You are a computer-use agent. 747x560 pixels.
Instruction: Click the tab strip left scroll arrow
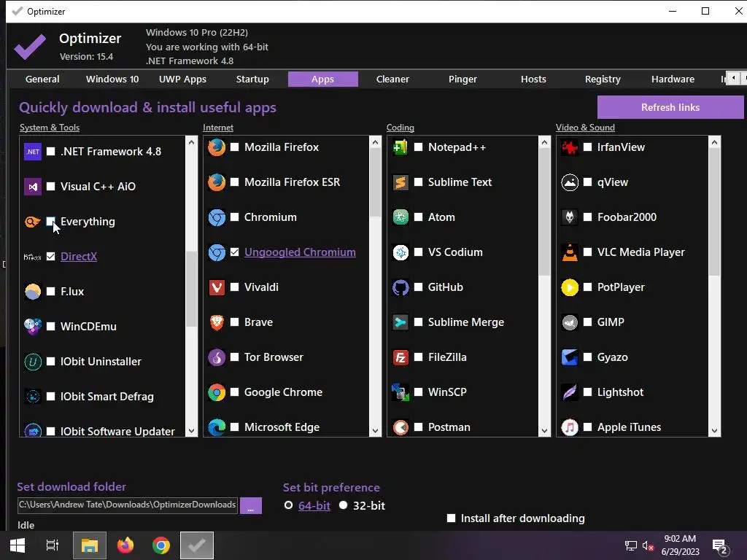coord(733,78)
